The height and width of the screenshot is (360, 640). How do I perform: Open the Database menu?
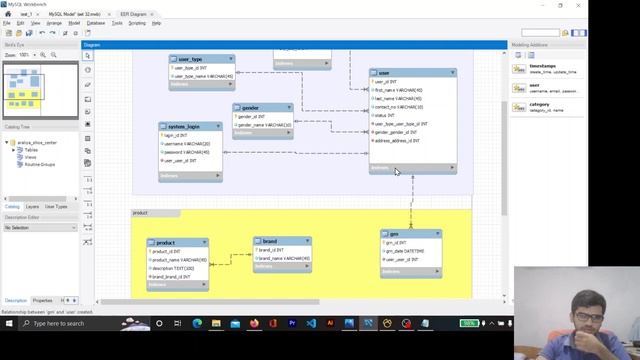tap(96, 23)
